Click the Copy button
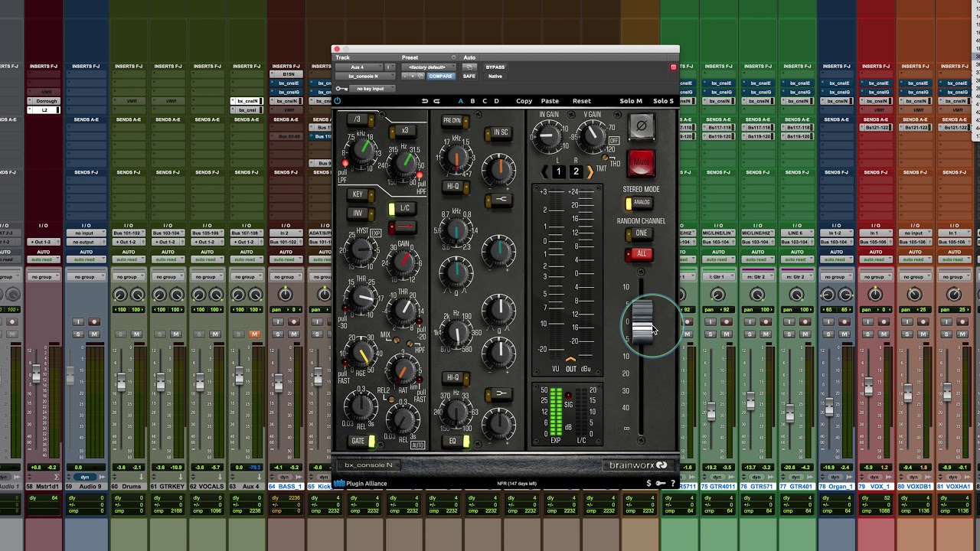Viewport: 980px width, 551px height. click(x=524, y=101)
